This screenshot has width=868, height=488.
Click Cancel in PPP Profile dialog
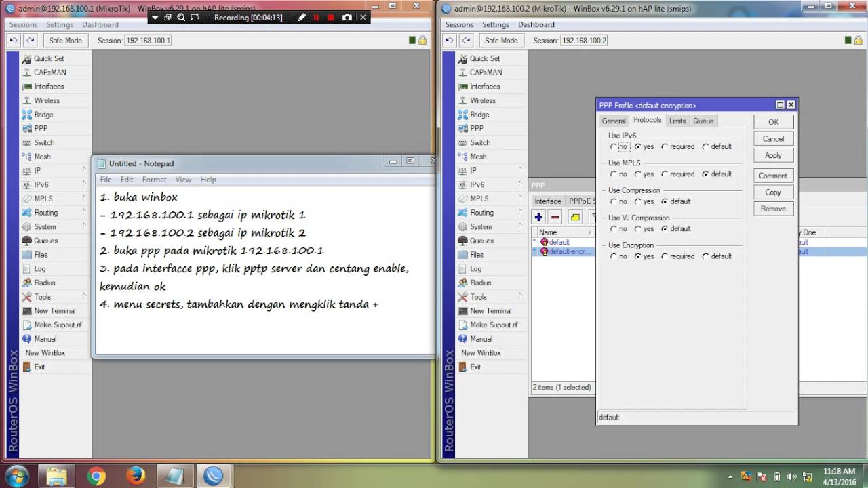click(x=774, y=139)
